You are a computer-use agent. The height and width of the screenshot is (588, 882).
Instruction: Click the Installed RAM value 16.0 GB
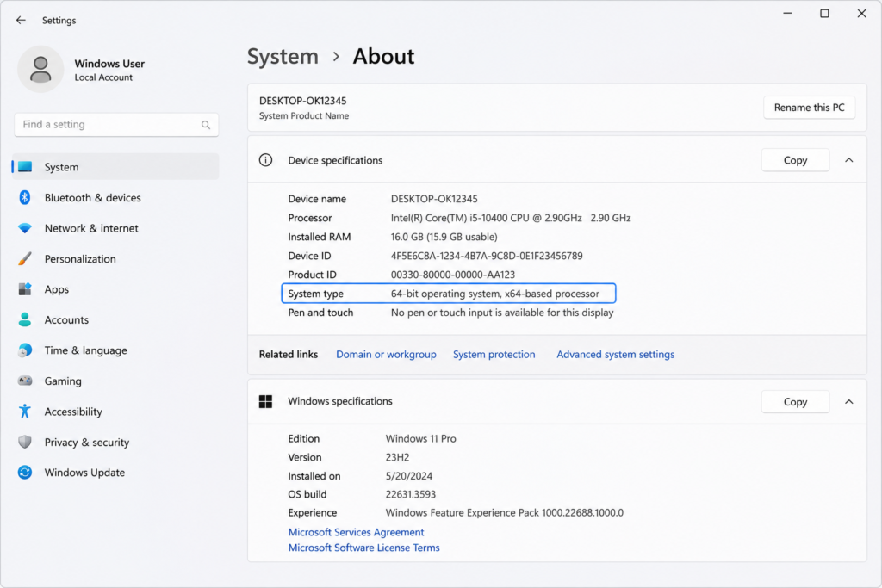(x=444, y=237)
